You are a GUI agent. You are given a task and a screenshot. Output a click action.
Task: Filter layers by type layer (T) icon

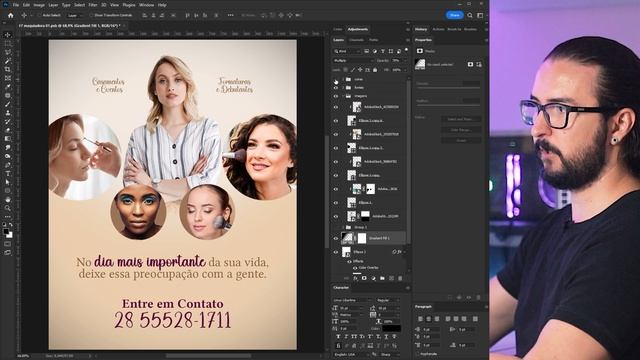(x=383, y=51)
